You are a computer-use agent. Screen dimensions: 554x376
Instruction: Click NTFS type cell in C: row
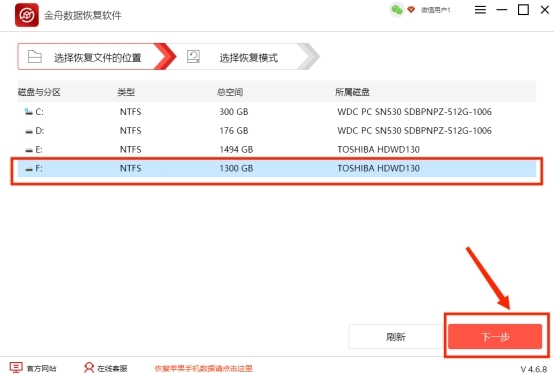[x=131, y=112]
